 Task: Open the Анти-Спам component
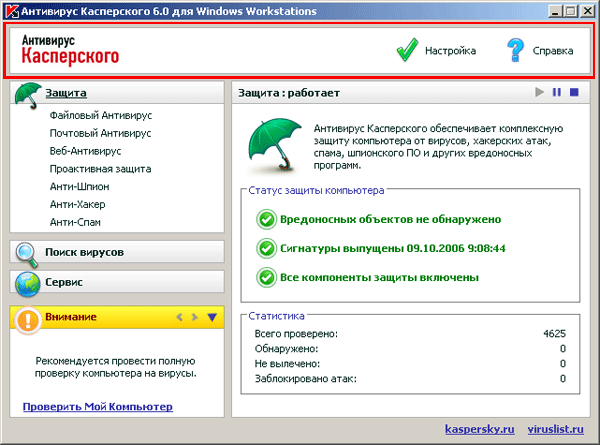point(75,222)
